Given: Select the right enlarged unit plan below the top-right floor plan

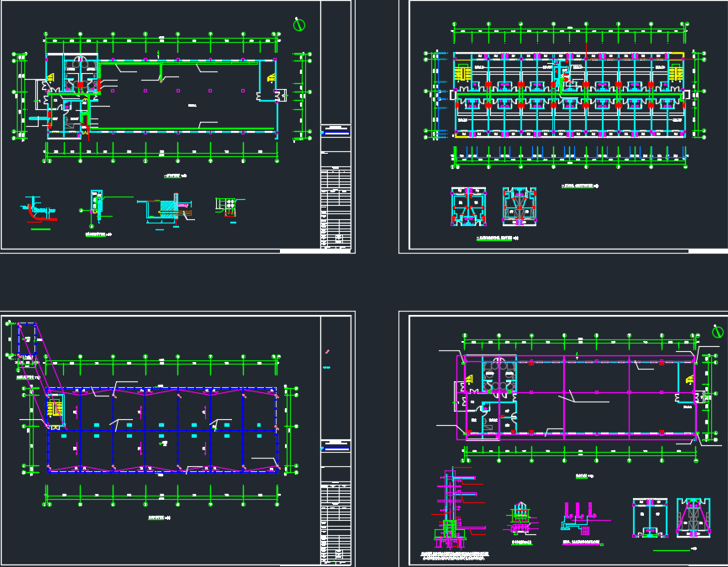Looking at the screenshot, I should (x=520, y=207).
